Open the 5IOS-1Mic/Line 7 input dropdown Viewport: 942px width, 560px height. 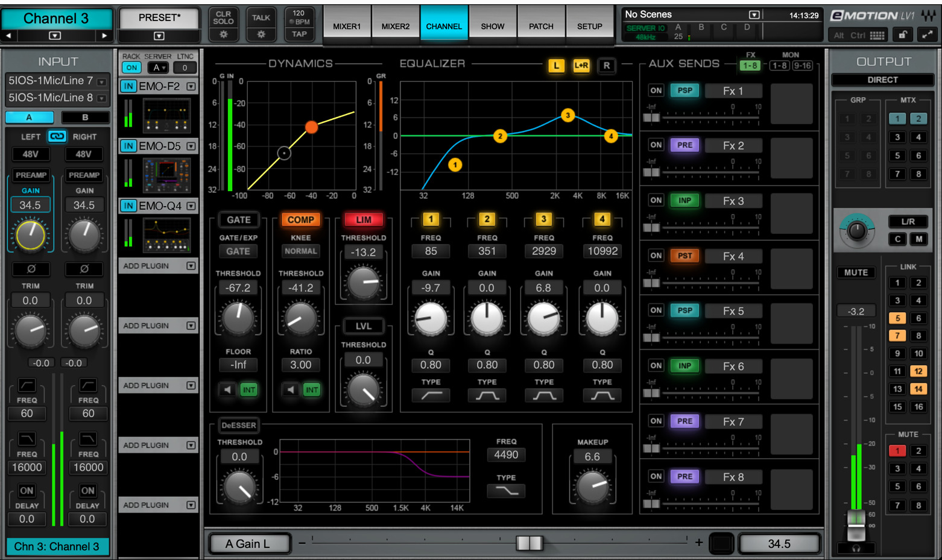[102, 82]
